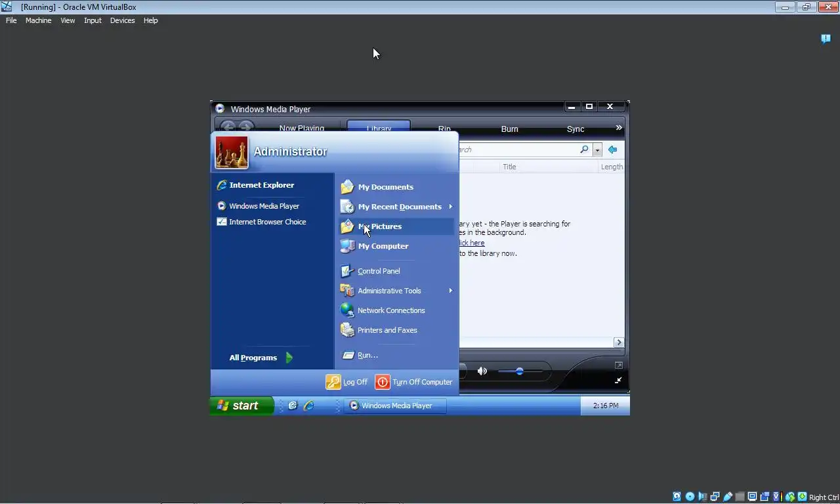Screen dimensions: 840x504
Task: Click the hard disk activity status icon
Action: pyautogui.click(x=677, y=497)
